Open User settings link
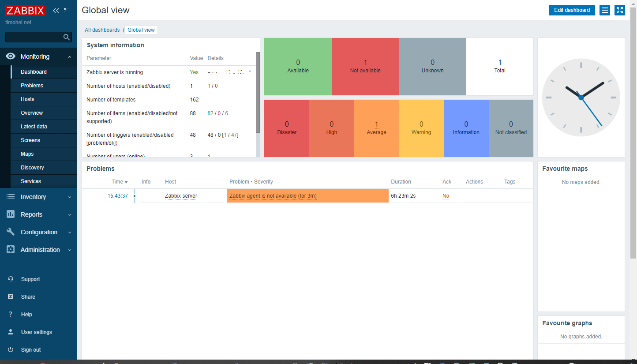 37,332
